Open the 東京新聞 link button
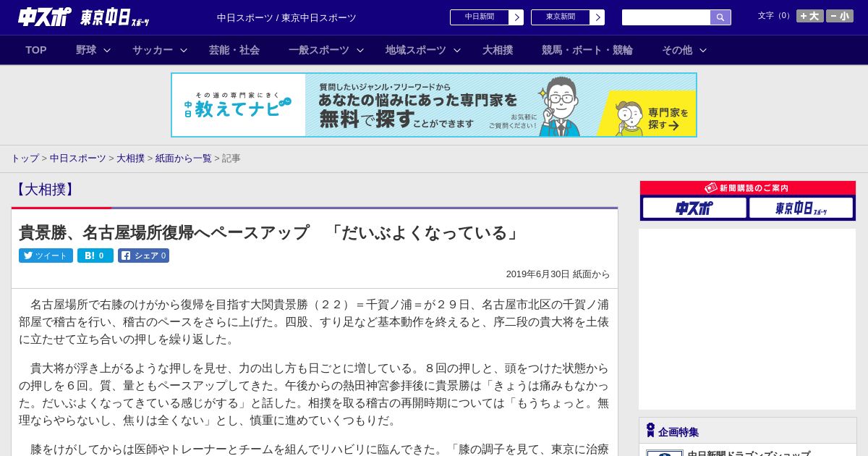 pos(561,17)
